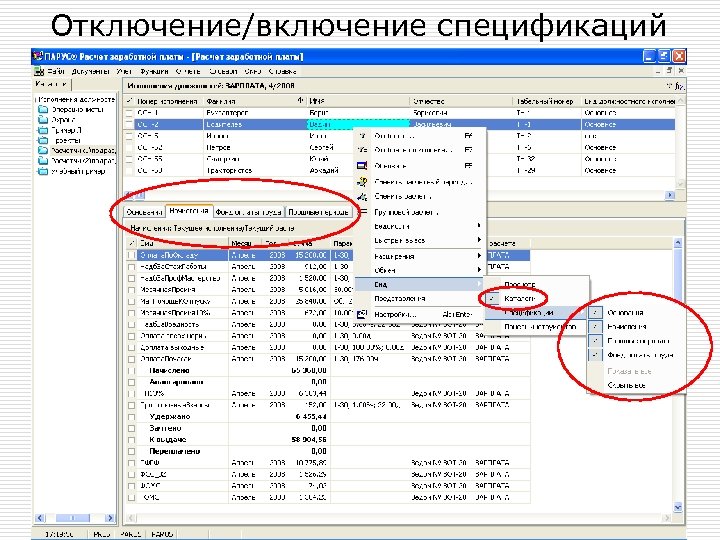Uncheck Основания in the Спецификации submenu
The width and height of the screenshot is (720, 540).
(x=595, y=312)
